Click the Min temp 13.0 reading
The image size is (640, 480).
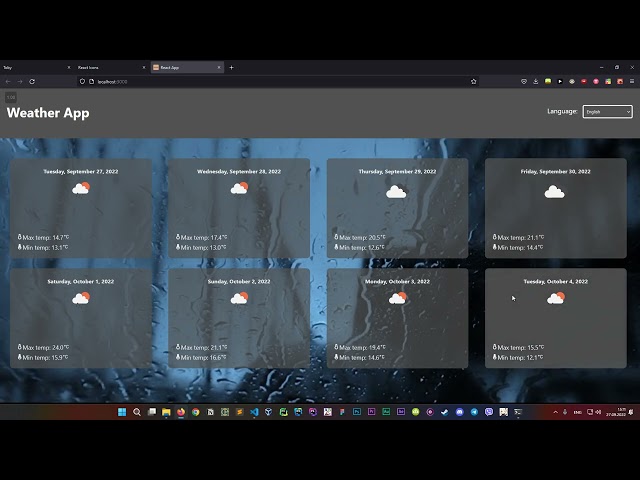tap(203, 247)
